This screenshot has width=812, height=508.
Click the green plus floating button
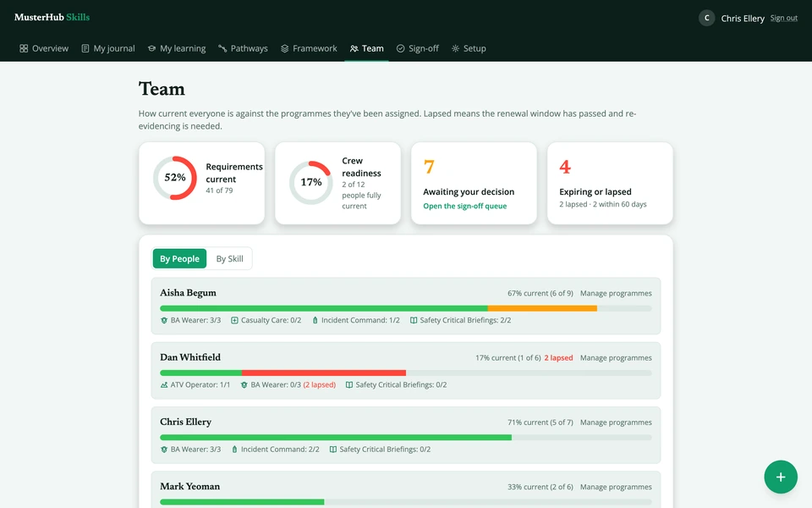pos(781,477)
